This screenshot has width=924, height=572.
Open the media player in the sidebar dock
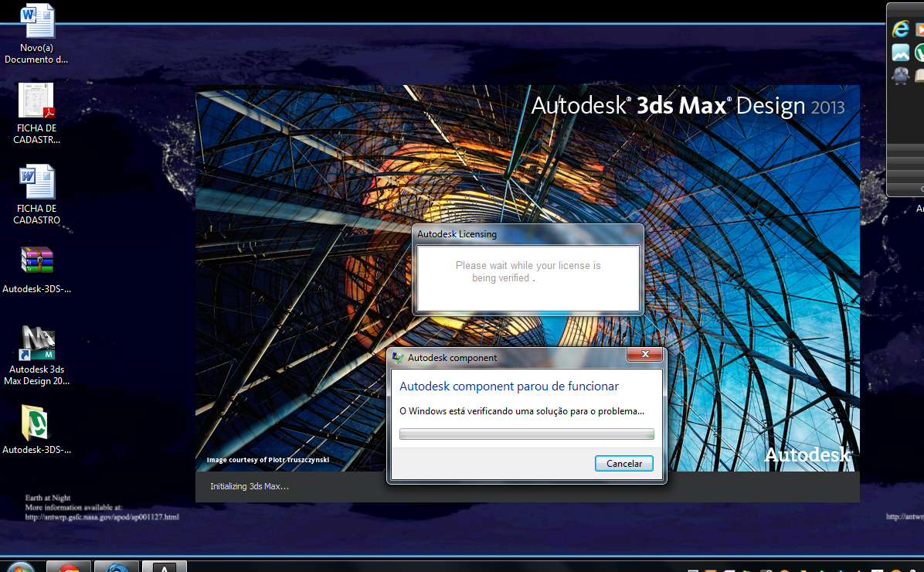pos(921,29)
